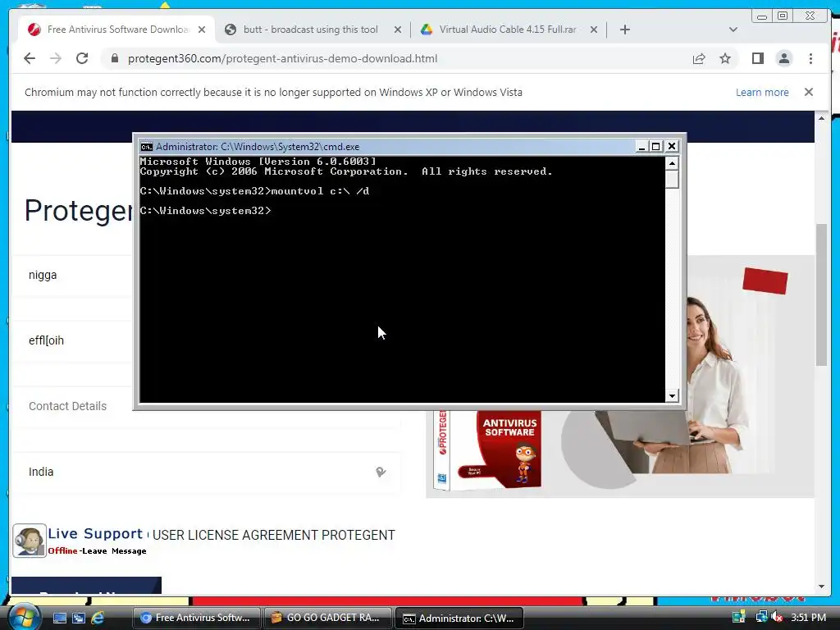Bookmark this page with star icon
Viewport: 840px width, 630px height.
pyautogui.click(x=725, y=58)
